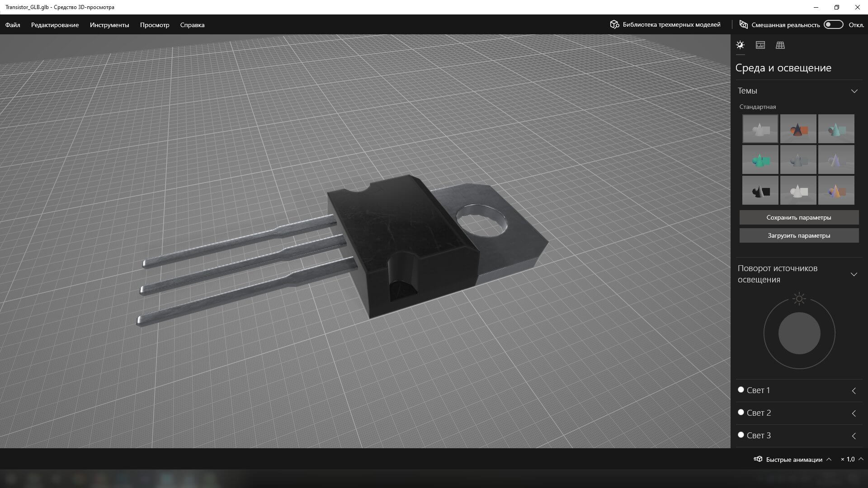This screenshot has width=868, height=488.
Task: Open the Environment and Lighting sun tab
Action: point(740,45)
